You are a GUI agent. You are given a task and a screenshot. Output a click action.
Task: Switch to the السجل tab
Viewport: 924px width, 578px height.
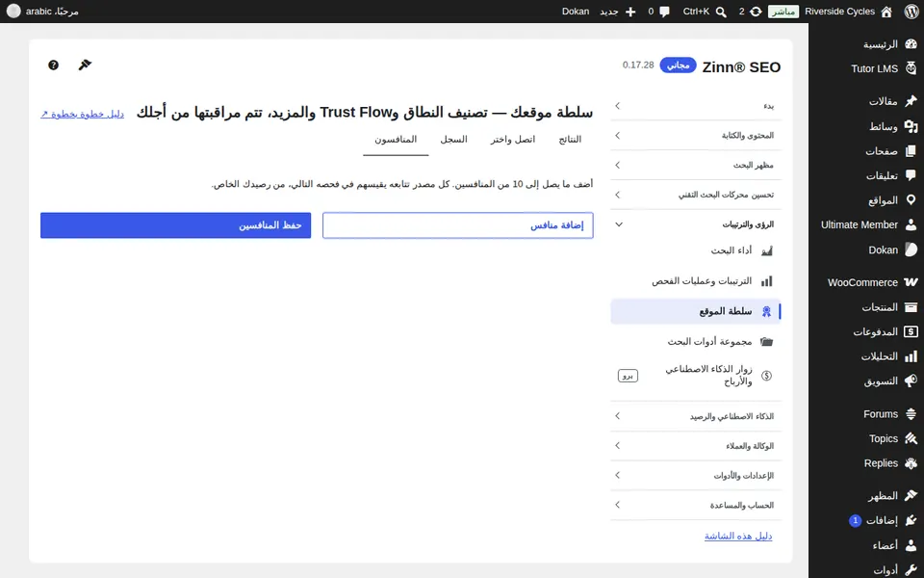[x=453, y=140]
